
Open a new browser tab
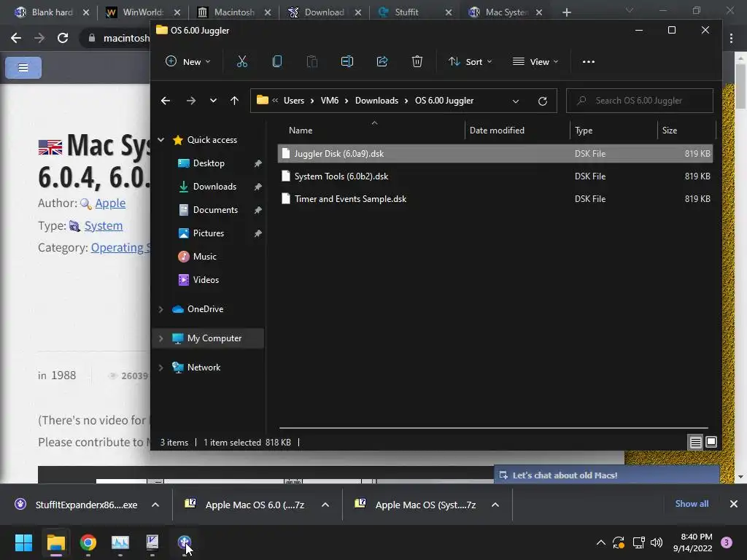[x=566, y=12]
